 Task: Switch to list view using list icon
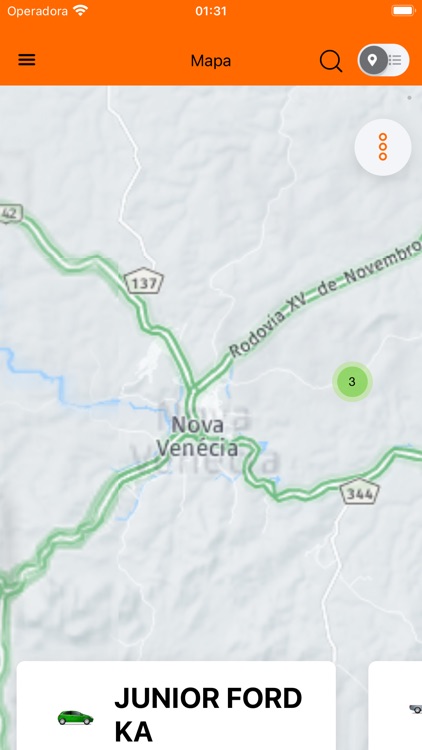[395, 60]
